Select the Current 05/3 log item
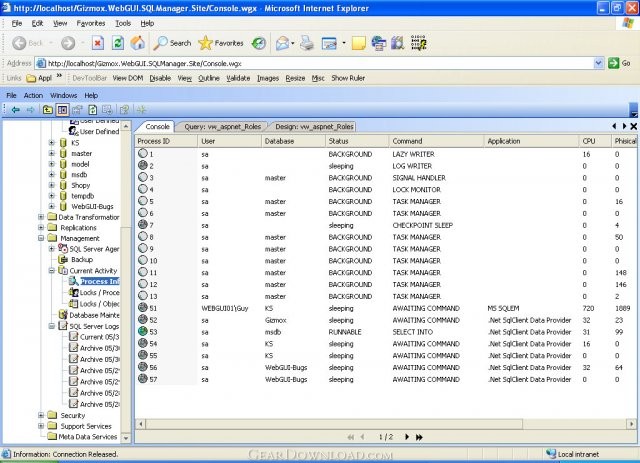Screen dimensions: 640x463 pos(99,337)
